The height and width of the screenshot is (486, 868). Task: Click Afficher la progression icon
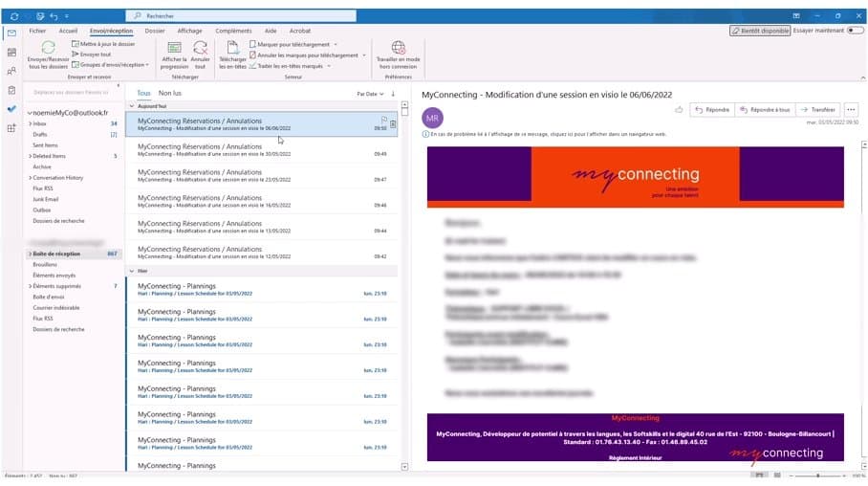tap(174, 48)
